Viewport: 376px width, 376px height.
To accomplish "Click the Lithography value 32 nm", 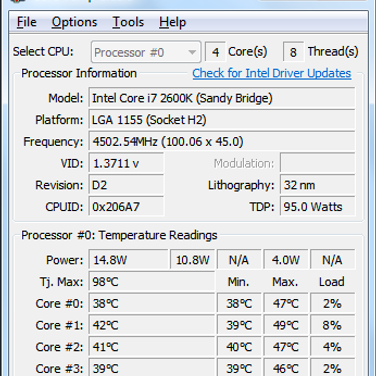I will (318, 185).
